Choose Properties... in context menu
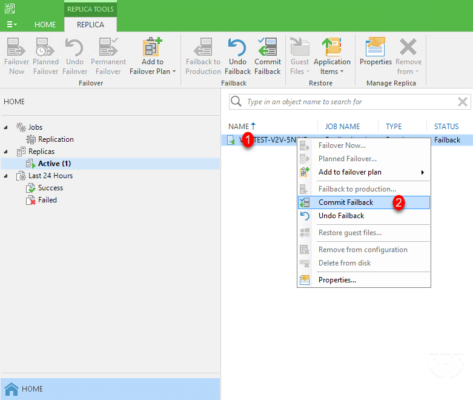 pos(364,280)
